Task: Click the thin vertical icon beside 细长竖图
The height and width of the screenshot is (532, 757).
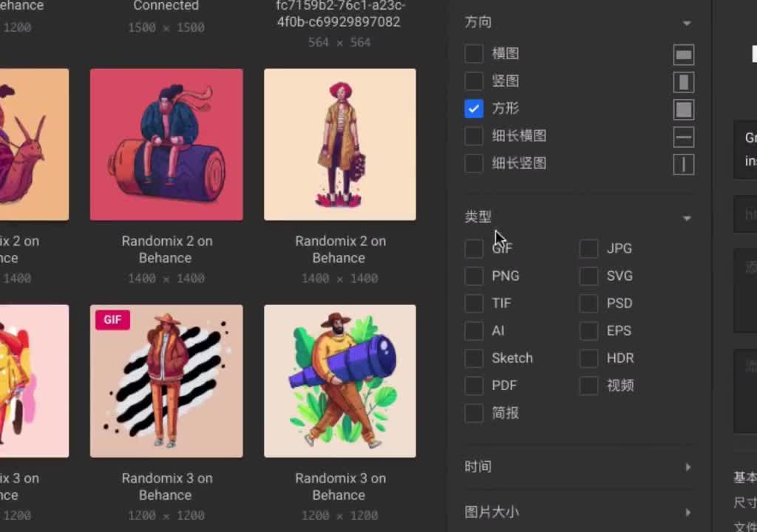Action: pos(683,164)
